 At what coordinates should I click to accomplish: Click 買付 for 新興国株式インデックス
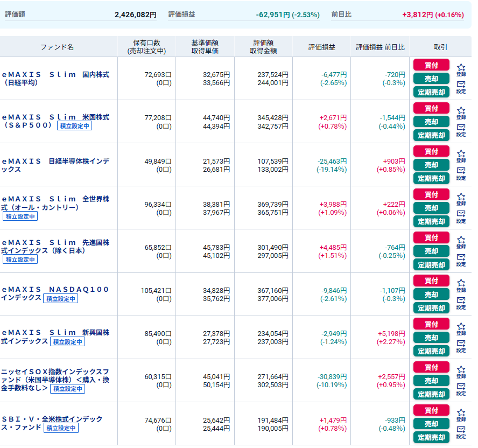pyautogui.click(x=431, y=324)
